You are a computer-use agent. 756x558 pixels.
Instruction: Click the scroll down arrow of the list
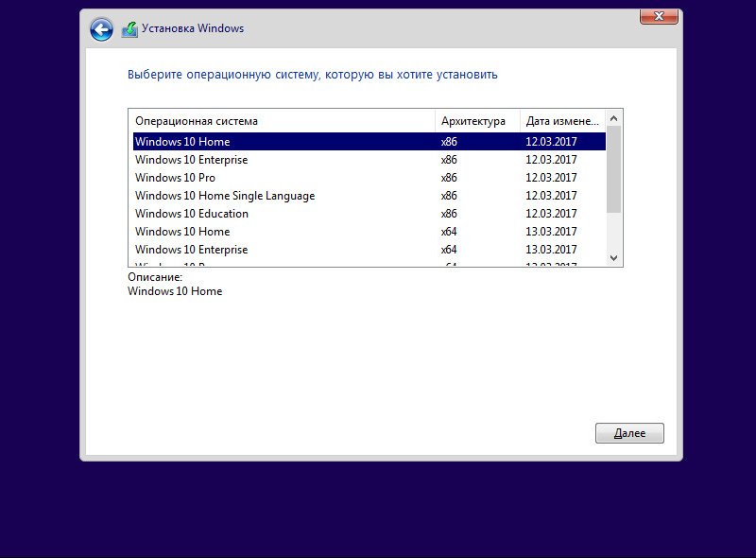coord(613,258)
